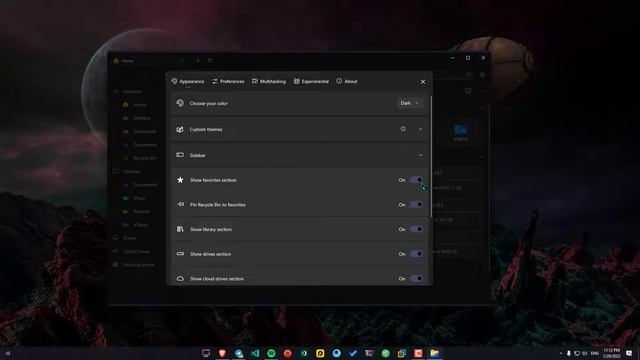The height and width of the screenshot is (360, 640).
Task: Select Recycle Bin in Files window sidebar
Action: coord(145,158)
